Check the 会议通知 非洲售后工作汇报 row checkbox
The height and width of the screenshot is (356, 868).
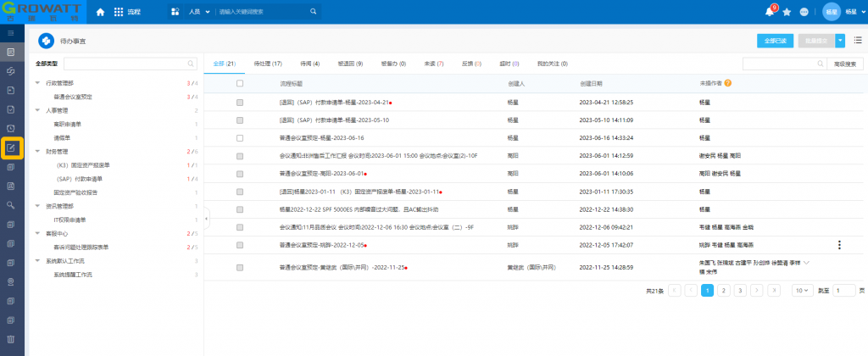240,156
